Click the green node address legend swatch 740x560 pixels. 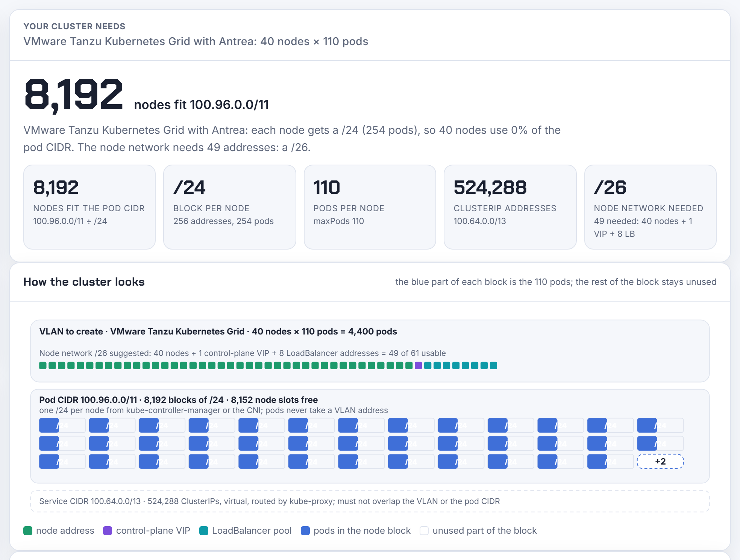28,531
